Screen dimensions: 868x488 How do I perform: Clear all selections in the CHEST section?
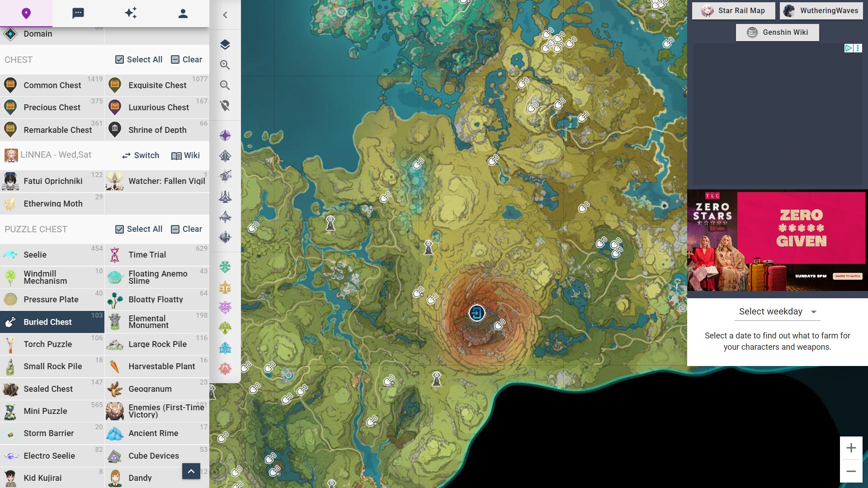point(187,60)
